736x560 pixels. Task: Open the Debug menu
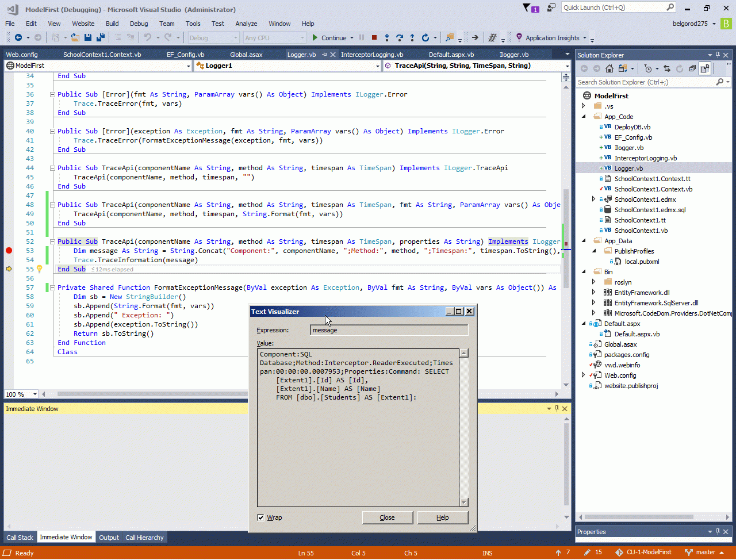(139, 24)
